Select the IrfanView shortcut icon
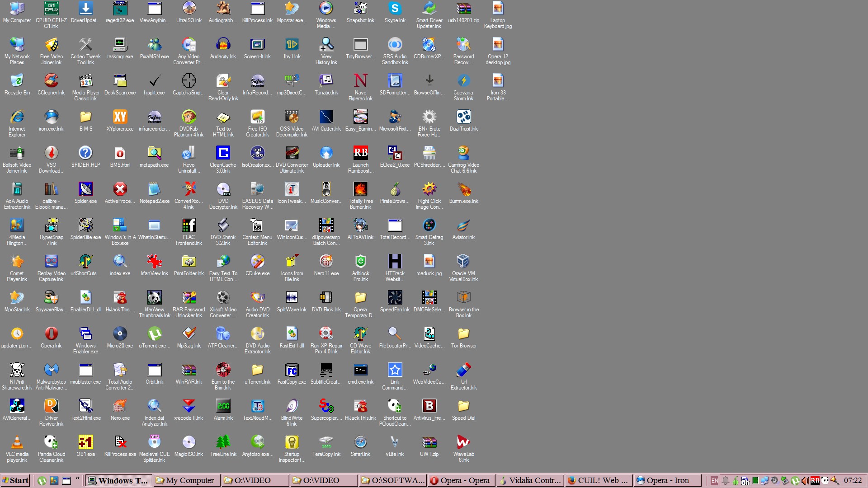Screen dimensions: 868x488 [154, 262]
